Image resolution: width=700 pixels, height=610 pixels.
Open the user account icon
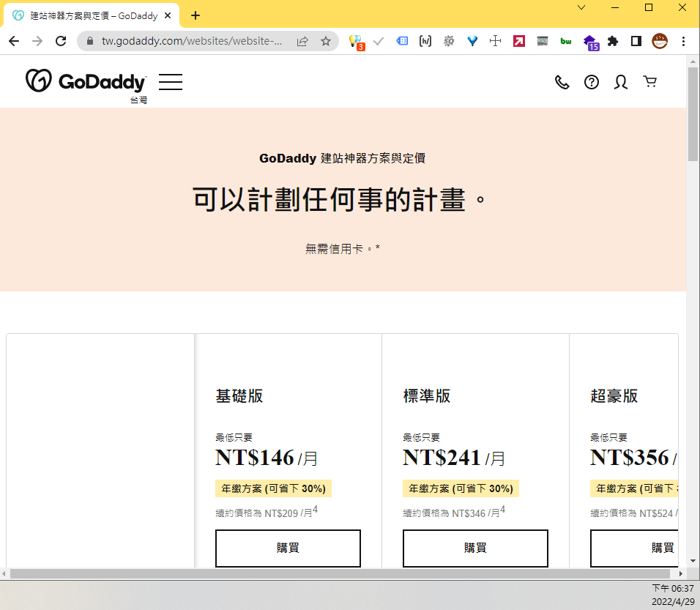[620, 82]
